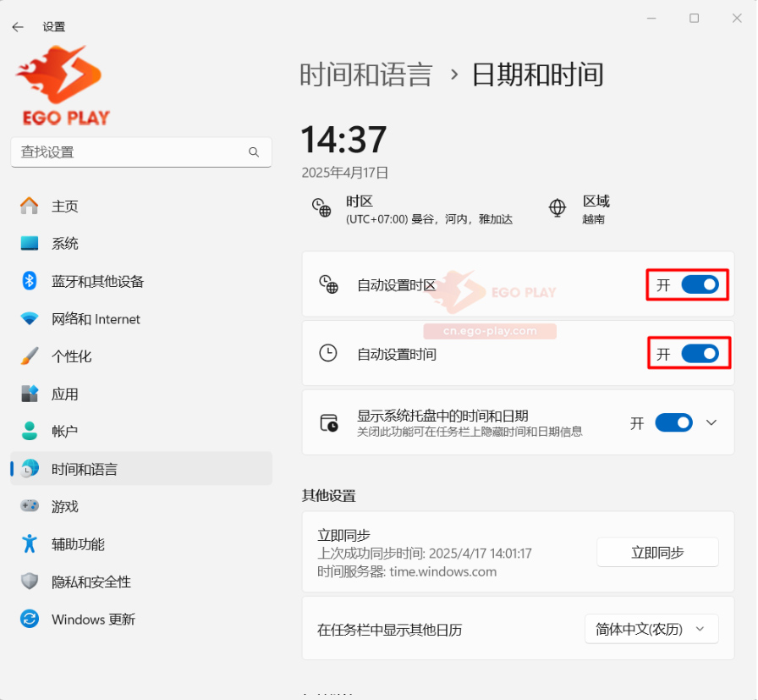Click the EGO PLAY account logo
Screen dimensions: 758x700
tap(64, 85)
